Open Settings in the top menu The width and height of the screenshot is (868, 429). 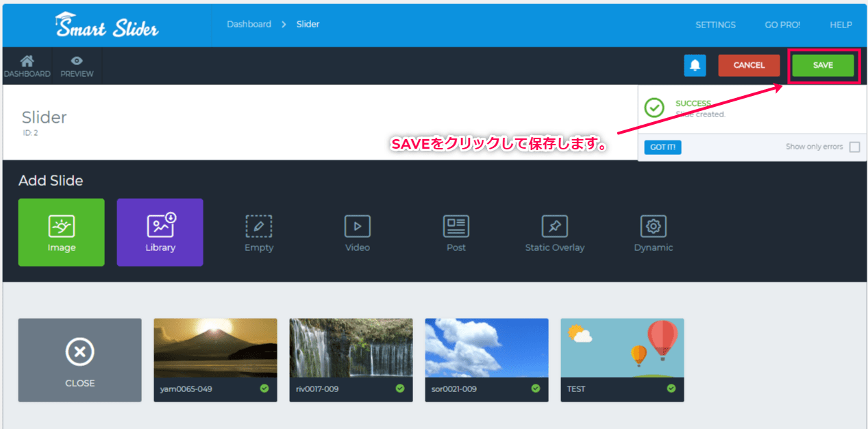coord(715,25)
